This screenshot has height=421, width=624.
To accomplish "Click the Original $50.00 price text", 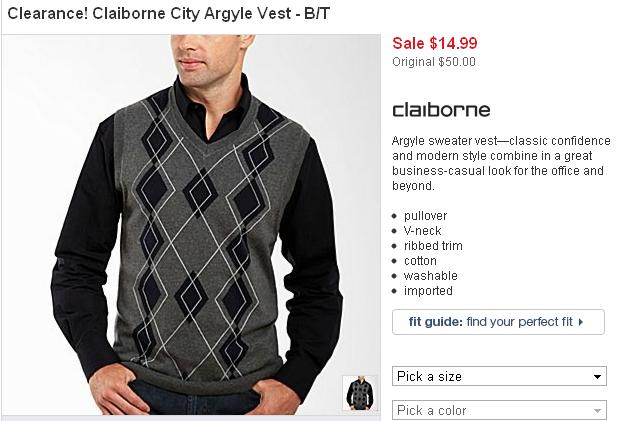I will pyautogui.click(x=434, y=62).
